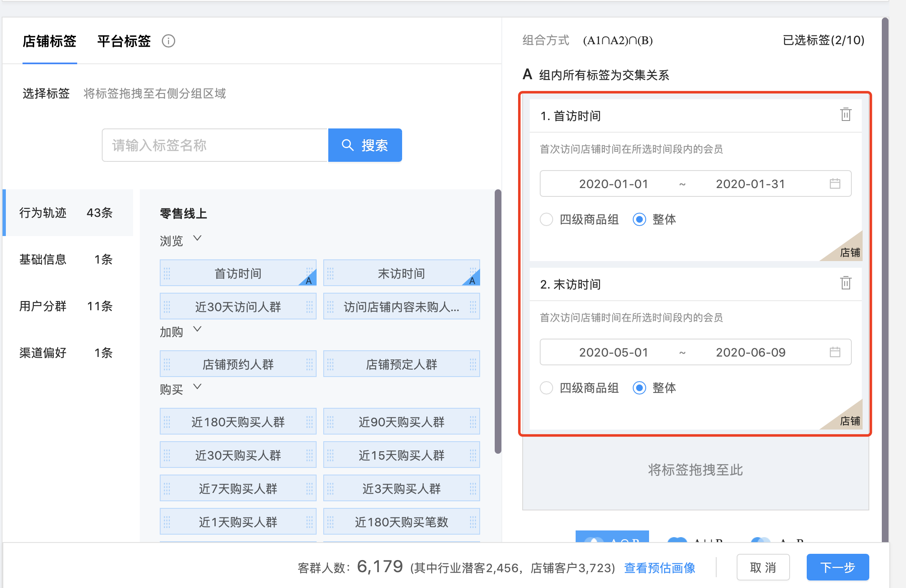Click the magnifier icon in the 搜索 button

coord(347,145)
